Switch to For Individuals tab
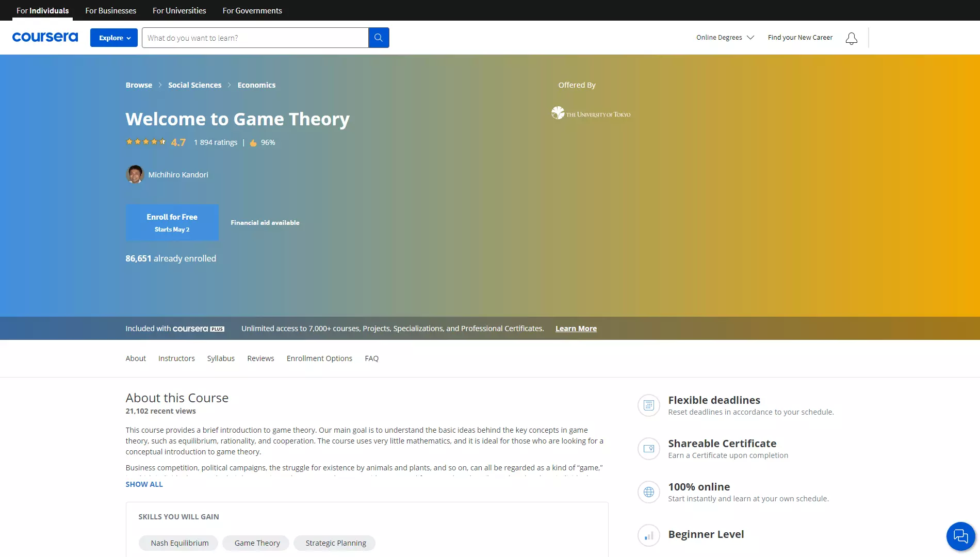 [x=43, y=10]
